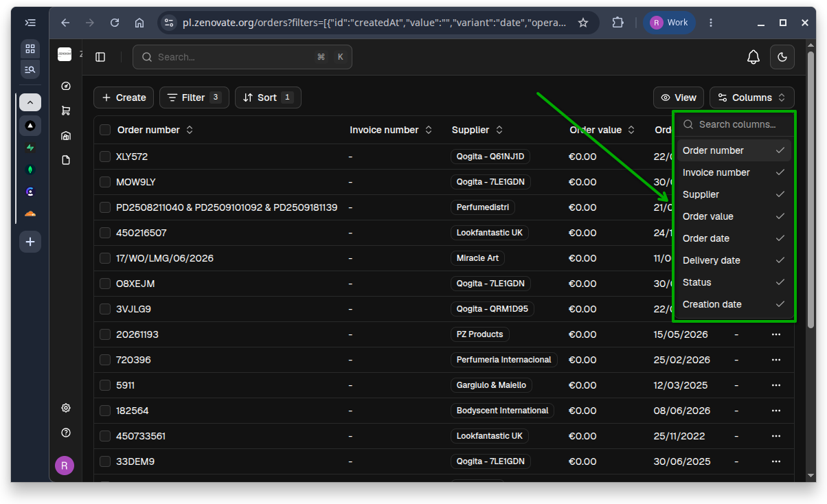Sort by Supplier column header
This screenshot has width=827, height=504.
[x=477, y=130]
